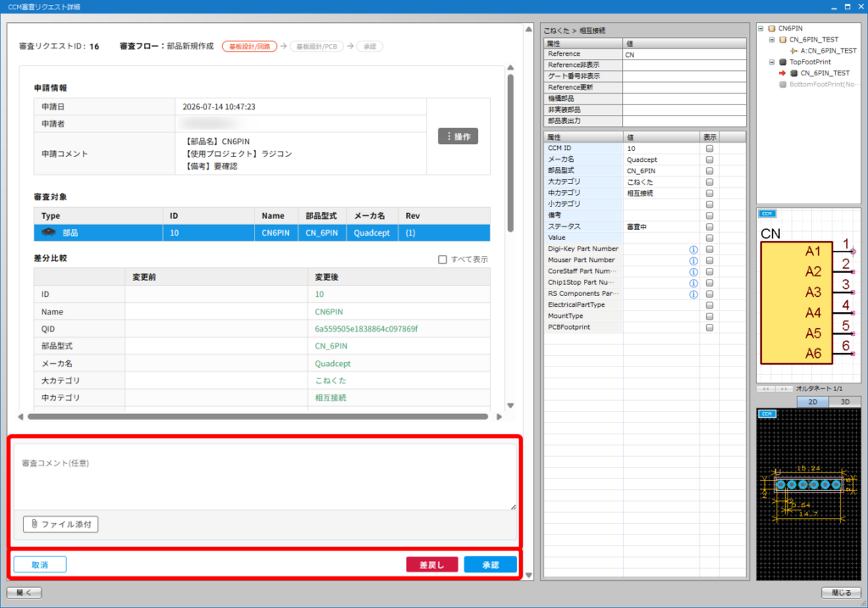Toggle display checkbox for Value
The width and height of the screenshot is (868, 608).
pos(709,238)
